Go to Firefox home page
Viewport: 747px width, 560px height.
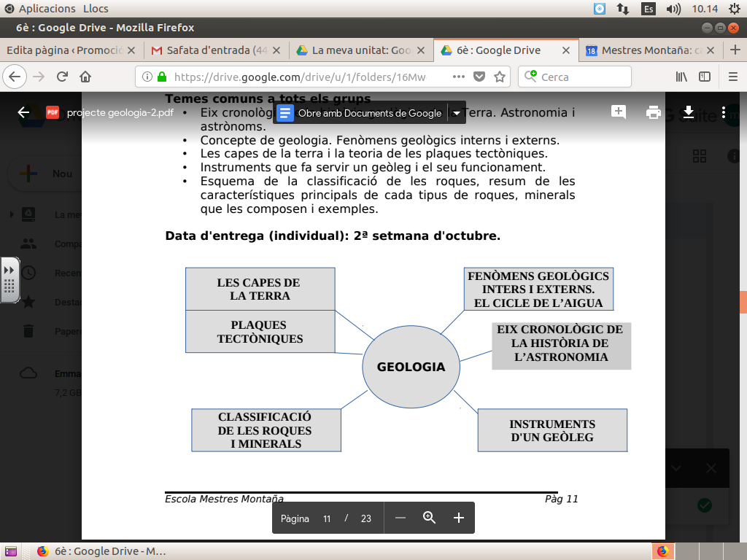click(85, 77)
